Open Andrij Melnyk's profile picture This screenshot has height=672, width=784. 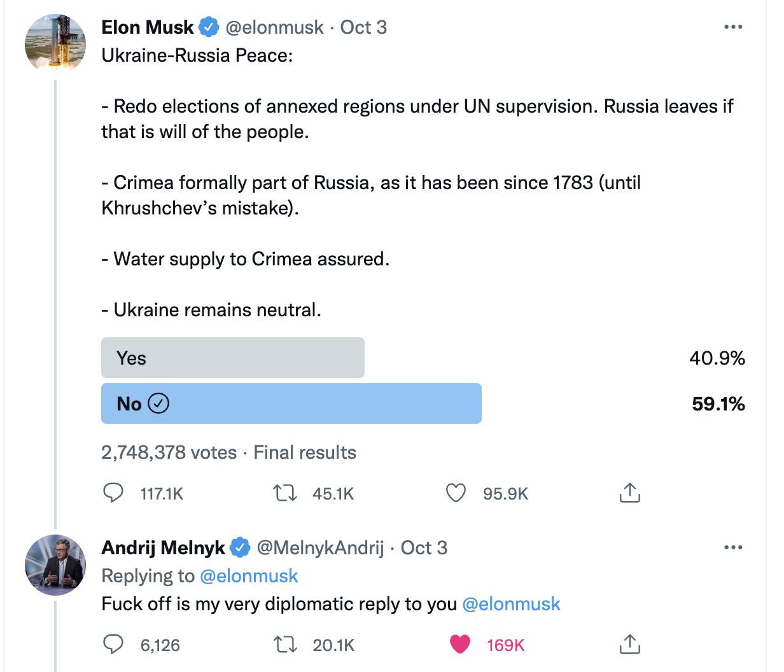click(55, 565)
